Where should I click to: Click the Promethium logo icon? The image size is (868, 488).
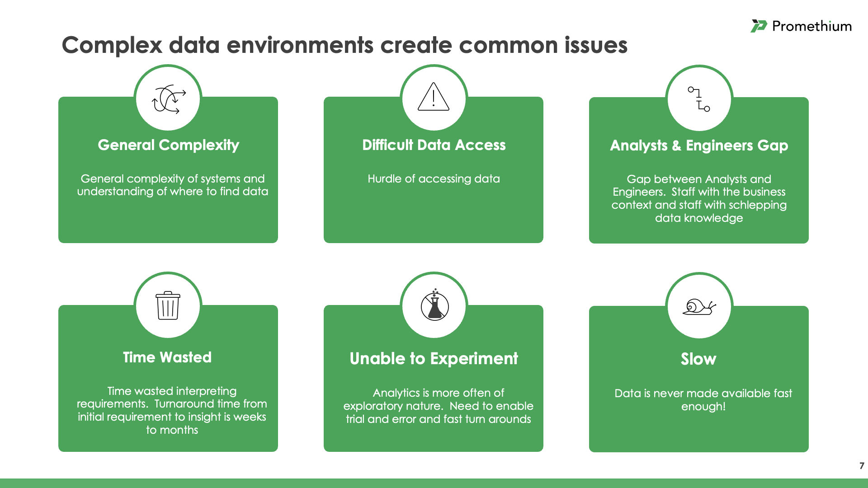point(759,26)
